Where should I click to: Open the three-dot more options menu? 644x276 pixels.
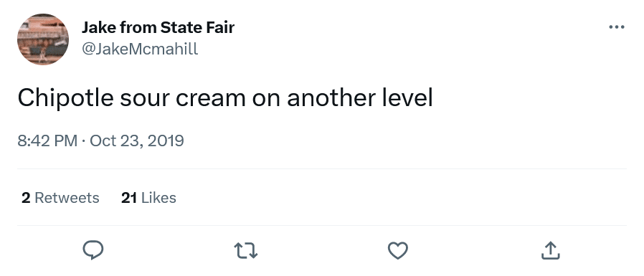pyautogui.click(x=617, y=27)
